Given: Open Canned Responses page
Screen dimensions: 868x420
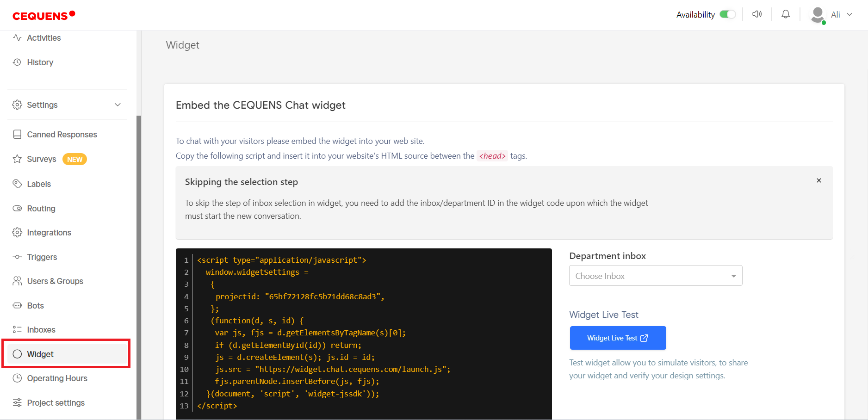Looking at the screenshot, I should (62, 135).
